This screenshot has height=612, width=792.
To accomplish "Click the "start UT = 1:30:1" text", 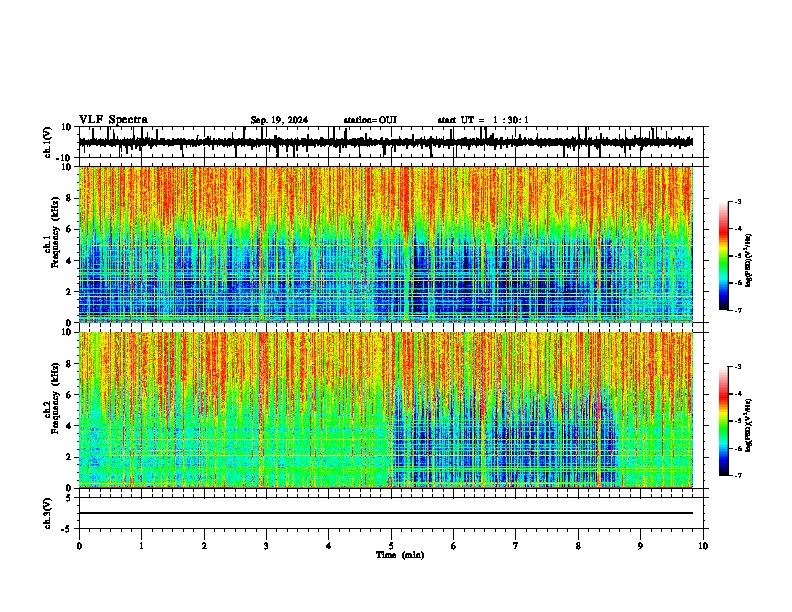I will click(483, 120).
